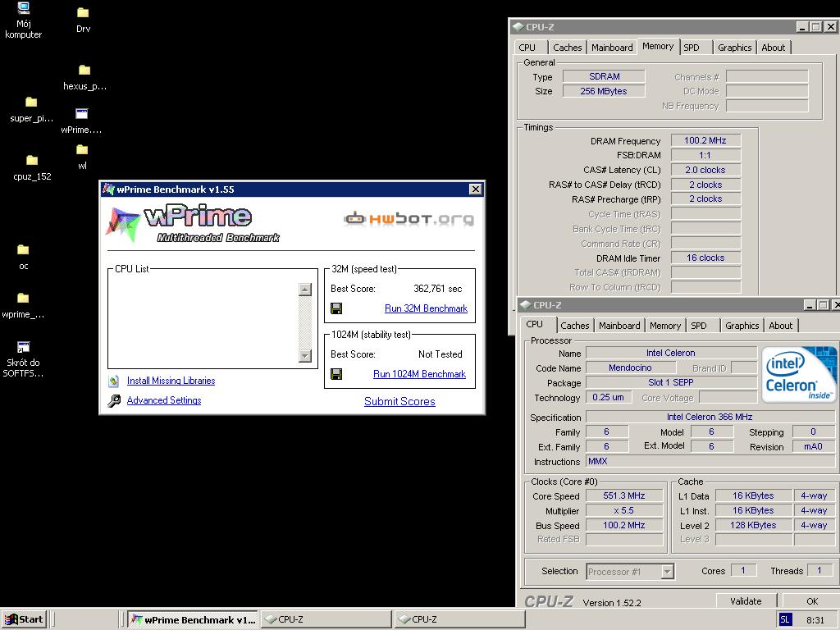
Task: Click Level 2 cache value 128 KBytes
Action: [753, 525]
